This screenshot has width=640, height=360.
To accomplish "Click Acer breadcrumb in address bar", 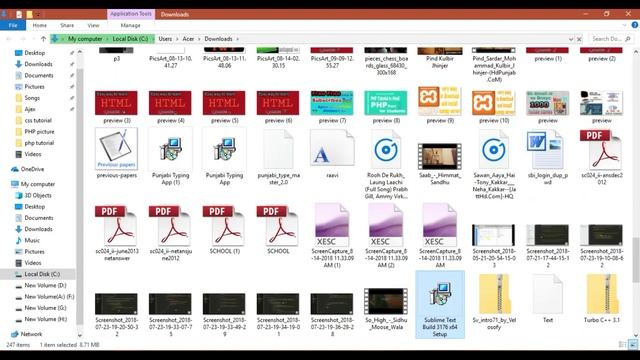I will coord(188,39).
